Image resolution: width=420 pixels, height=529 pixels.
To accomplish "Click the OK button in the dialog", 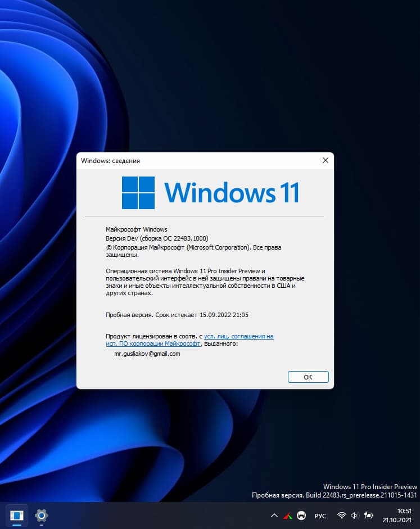I will 308,377.
